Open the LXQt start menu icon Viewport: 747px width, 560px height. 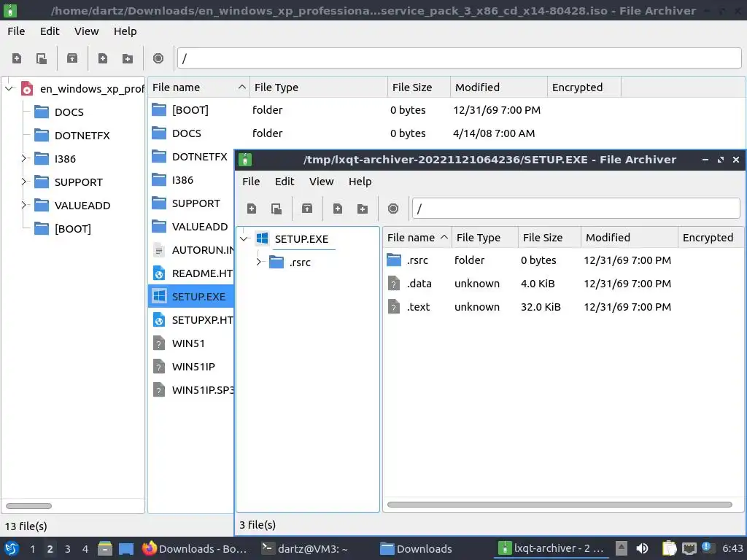click(x=11, y=548)
